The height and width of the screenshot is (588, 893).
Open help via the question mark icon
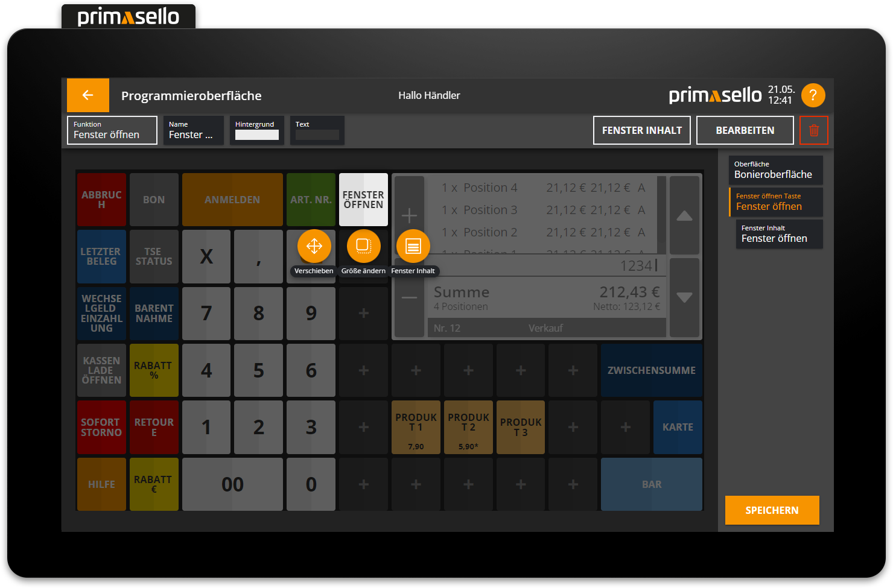[x=813, y=95]
